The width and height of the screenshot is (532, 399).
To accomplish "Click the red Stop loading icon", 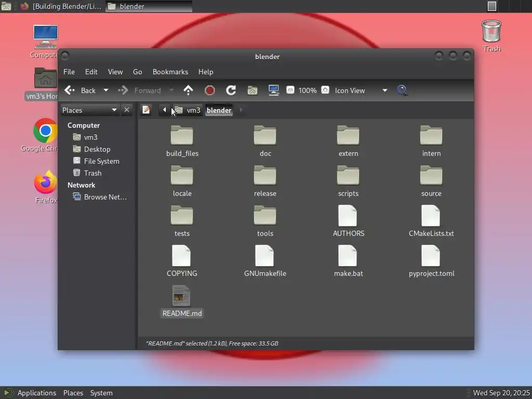I will (x=210, y=90).
